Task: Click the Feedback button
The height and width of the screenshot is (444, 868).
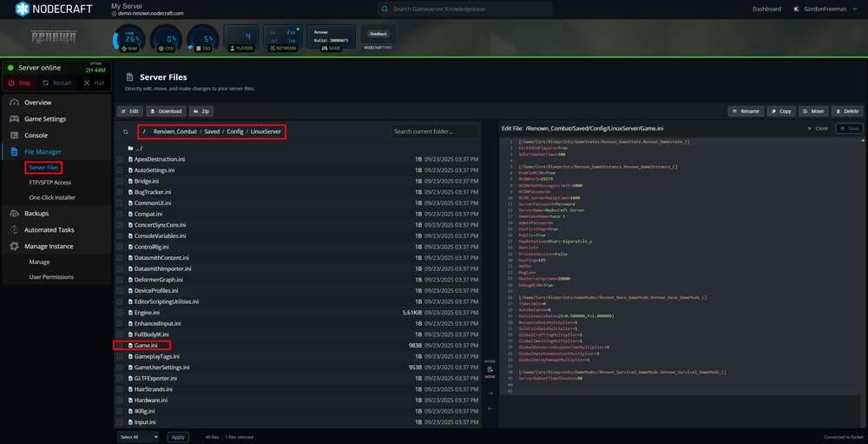Action: (378, 34)
